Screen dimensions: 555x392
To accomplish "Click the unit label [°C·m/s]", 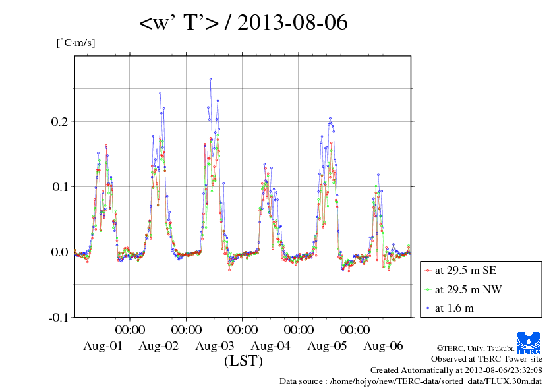I will 76,43.
